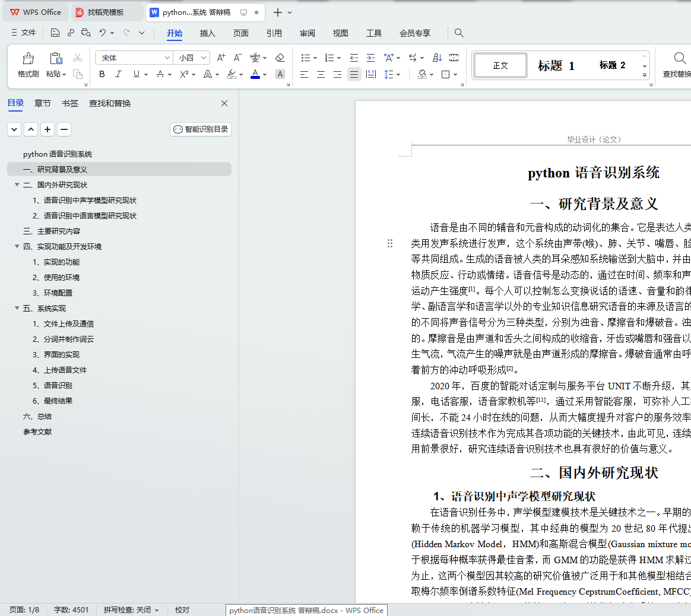Collapse the 二、国内外研究现状 outline section
Image resolution: width=691 pixels, height=616 pixels.
coord(17,185)
